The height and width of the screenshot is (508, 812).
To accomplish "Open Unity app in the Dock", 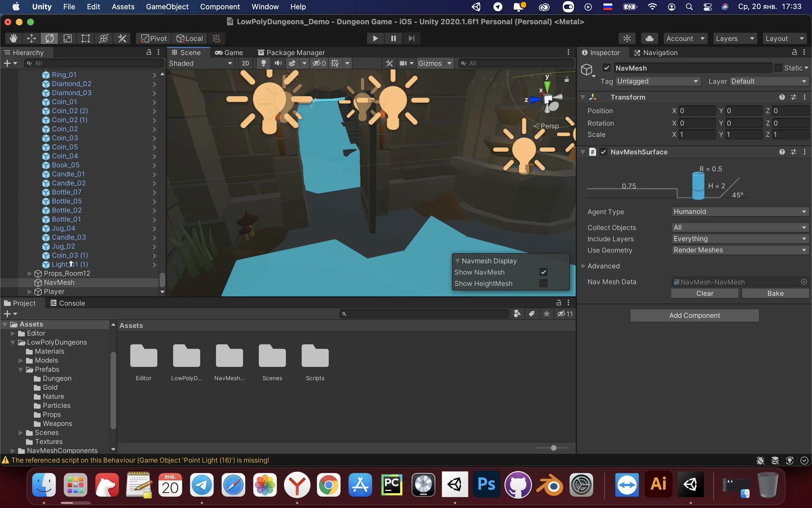I will click(455, 485).
